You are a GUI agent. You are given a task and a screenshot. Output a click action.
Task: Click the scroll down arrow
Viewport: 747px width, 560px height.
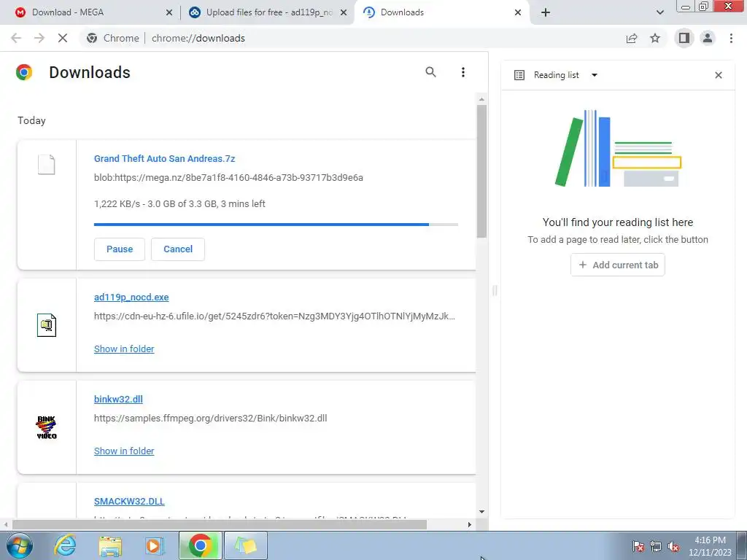coord(481,512)
